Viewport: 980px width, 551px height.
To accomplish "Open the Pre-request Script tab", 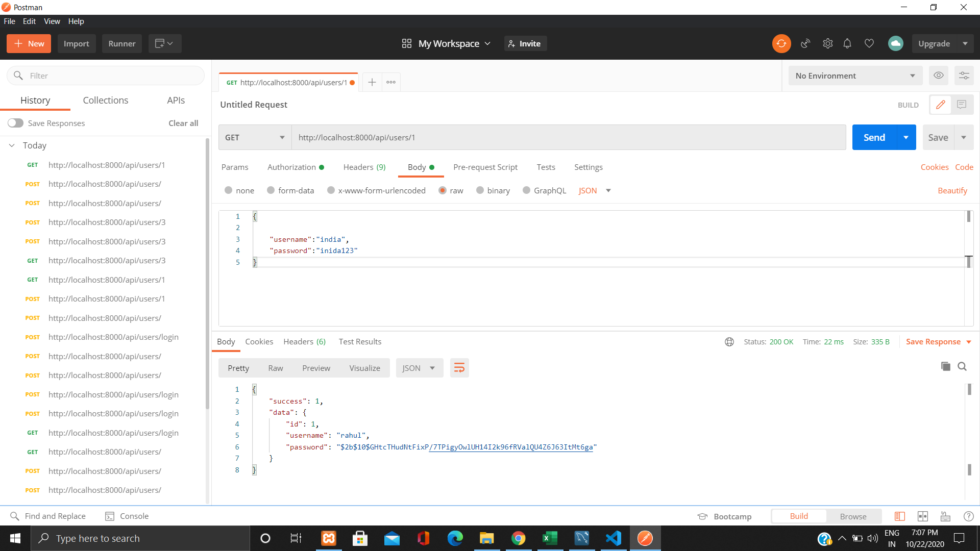I will (x=485, y=167).
